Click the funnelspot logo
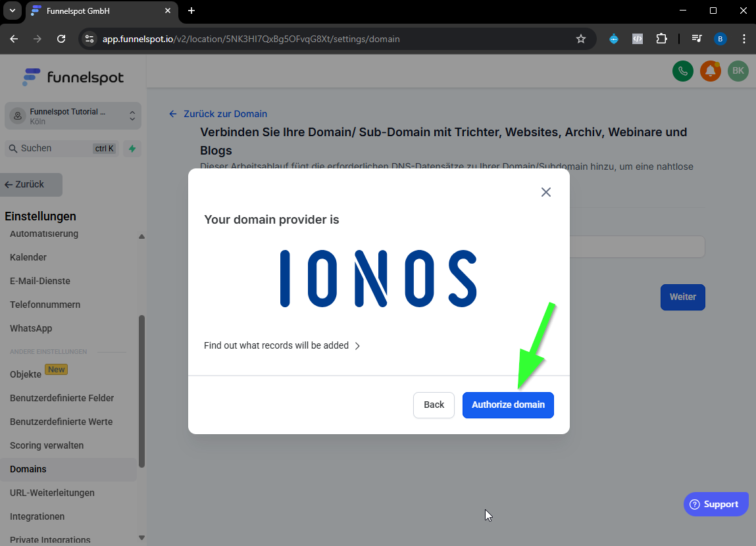This screenshot has height=546, width=756. click(73, 77)
